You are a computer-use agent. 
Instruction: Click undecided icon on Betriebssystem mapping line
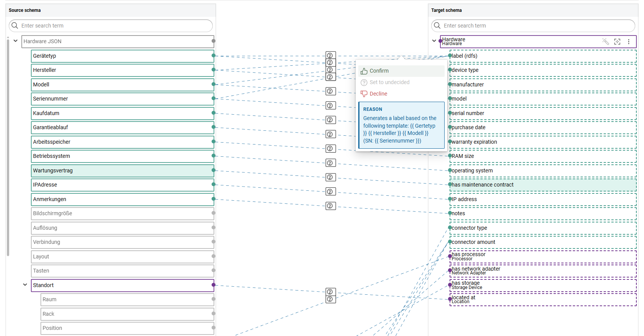click(330, 163)
